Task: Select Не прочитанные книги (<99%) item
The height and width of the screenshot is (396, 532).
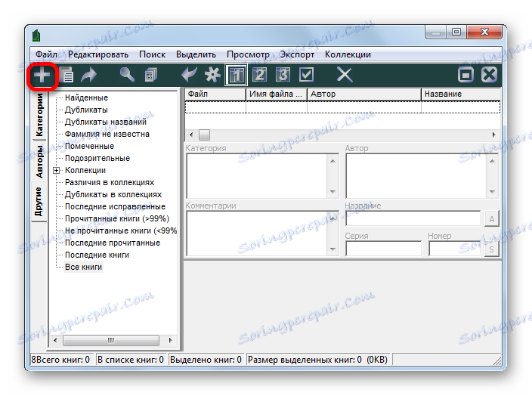Action: tap(121, 230)
